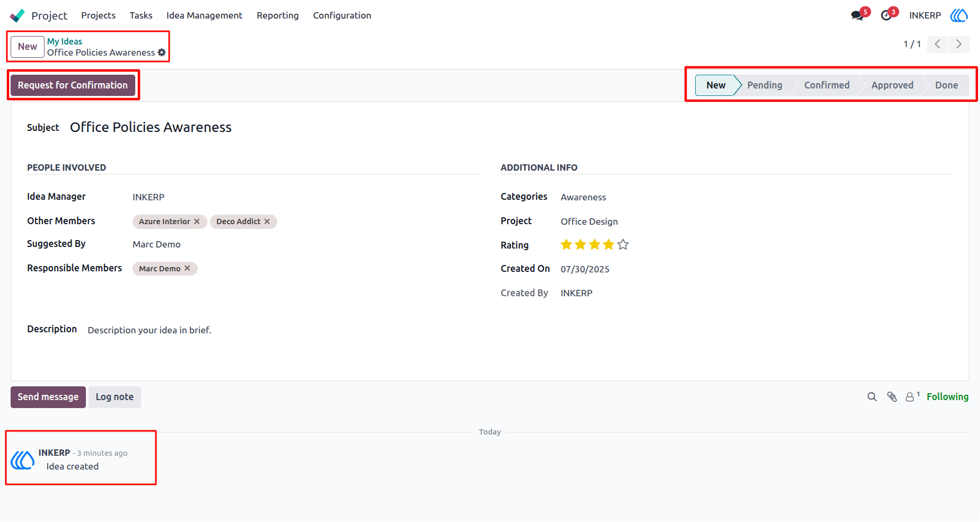
Task: Set the rating to five stars
Action: tap(623, 245)
